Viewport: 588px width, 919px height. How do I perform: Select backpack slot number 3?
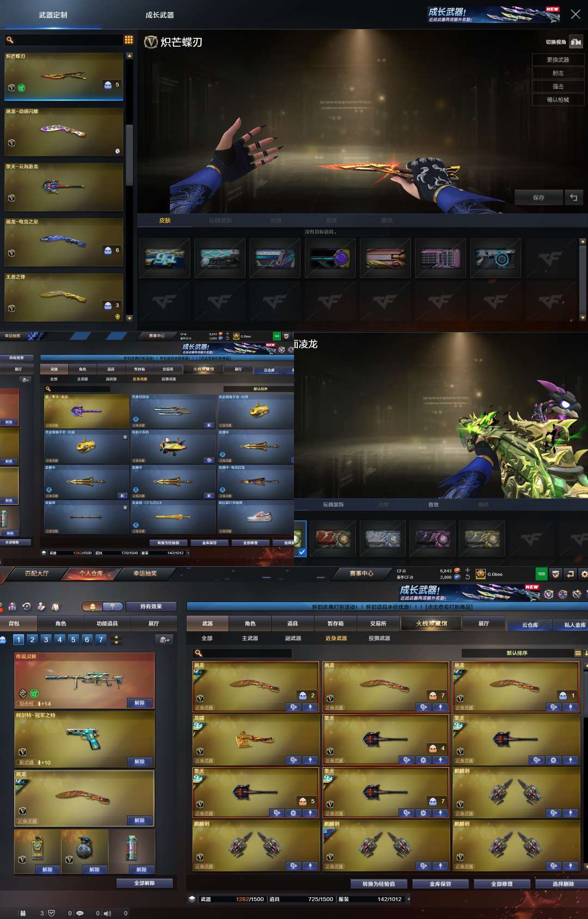click(46, 640)
